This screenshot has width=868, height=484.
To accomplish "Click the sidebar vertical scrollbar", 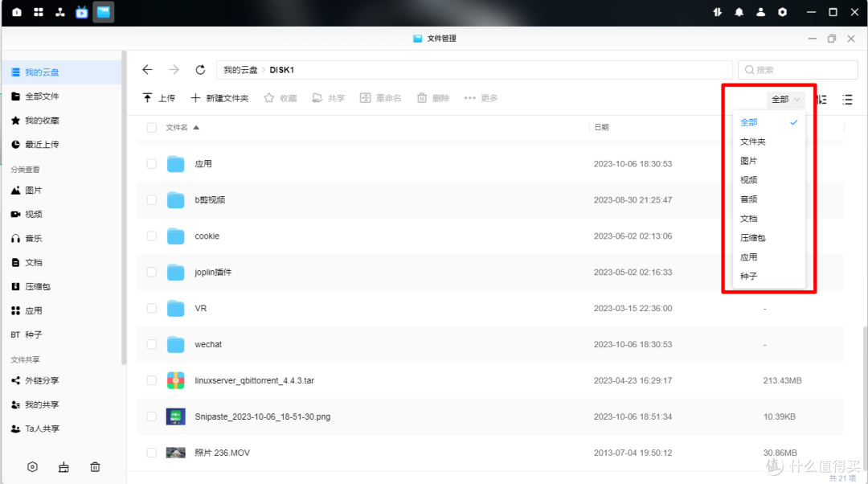I will (x=124, y=207).
